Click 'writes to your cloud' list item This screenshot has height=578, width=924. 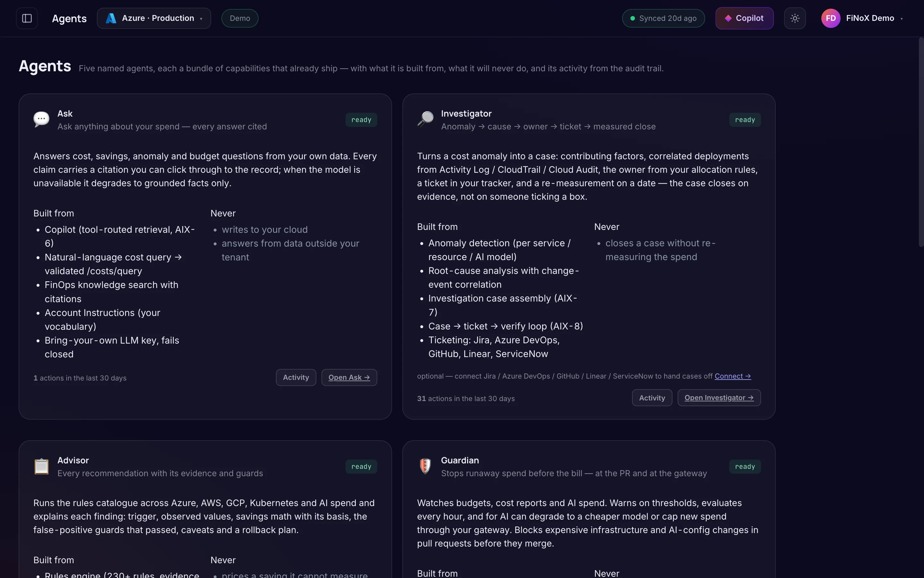coord(265,229)
